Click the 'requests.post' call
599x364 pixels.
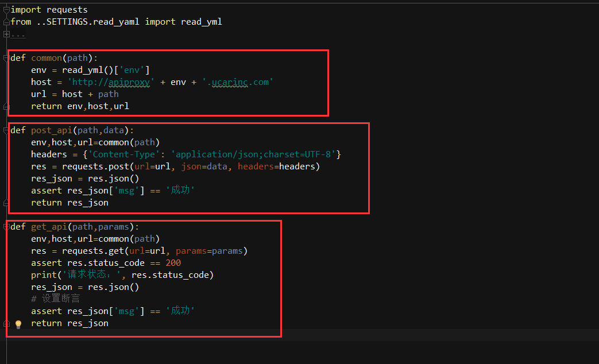pyautogui.click(x=95, y=166)
